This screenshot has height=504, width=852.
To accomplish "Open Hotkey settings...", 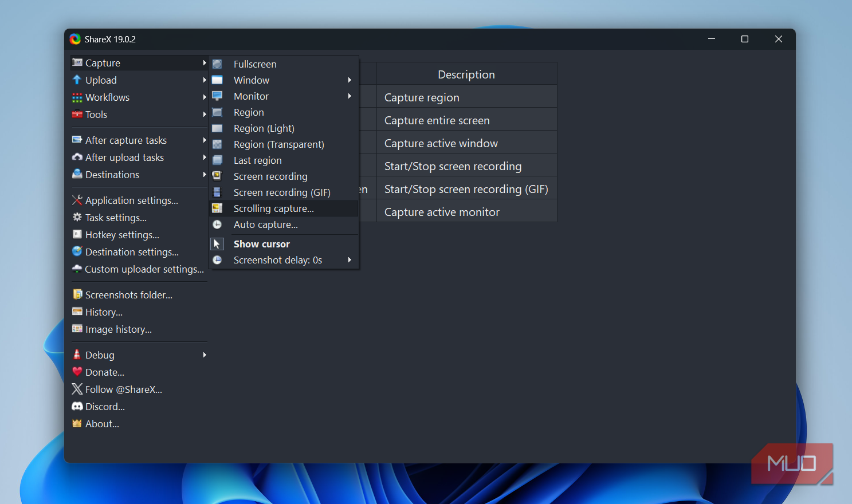I will pos(139,235).
